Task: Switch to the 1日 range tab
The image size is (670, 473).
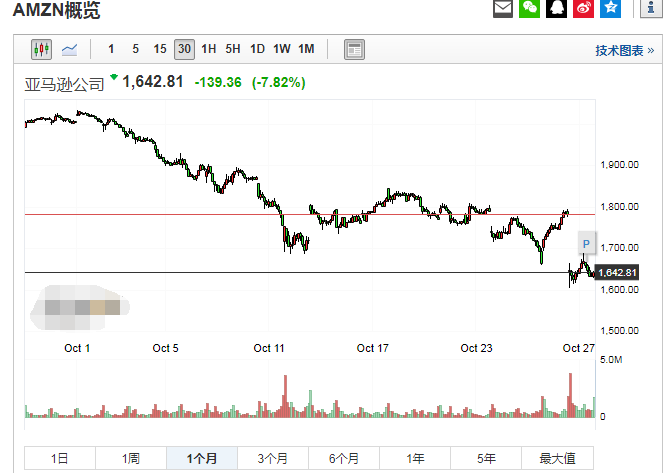Action: [60, 458]
